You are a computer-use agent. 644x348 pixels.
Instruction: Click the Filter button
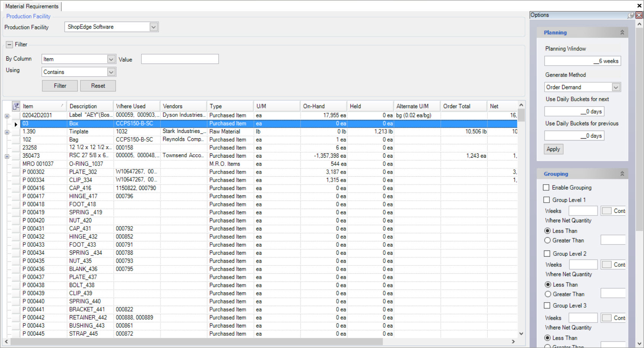pyautogui.click(x=60, y=86)
